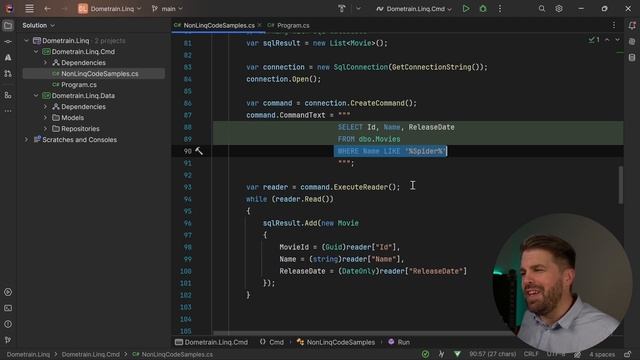Open the Pull Requests tool window icon

coord(8,73)
